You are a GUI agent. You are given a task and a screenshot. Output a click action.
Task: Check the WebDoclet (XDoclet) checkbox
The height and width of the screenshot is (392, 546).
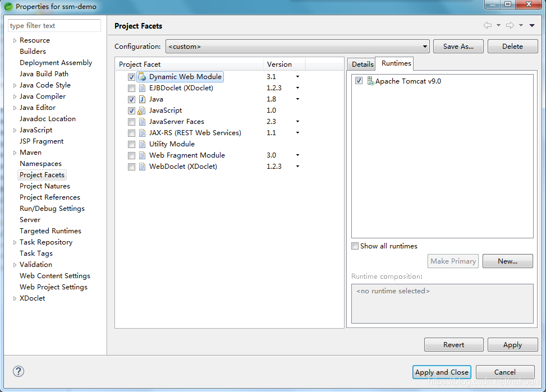(132, 167)
